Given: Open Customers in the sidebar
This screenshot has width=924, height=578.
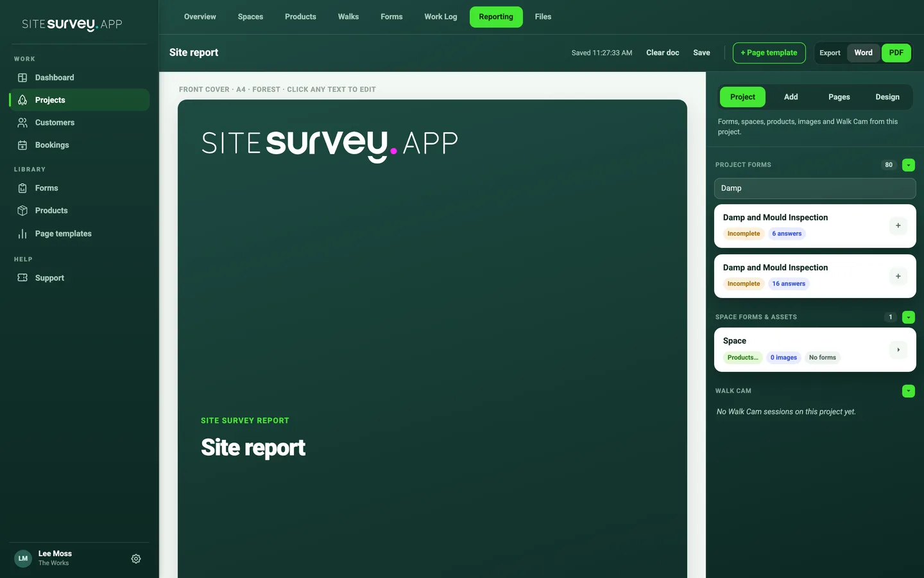Looking at the screenshot, I should pyautogui.click(x=80, y=123).
